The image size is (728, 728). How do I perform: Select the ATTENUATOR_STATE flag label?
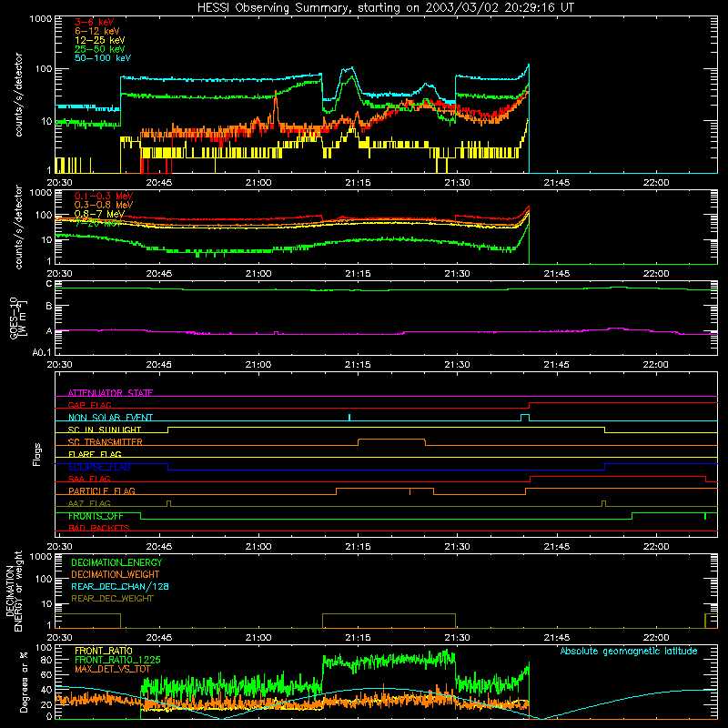[x=110, y=393]
